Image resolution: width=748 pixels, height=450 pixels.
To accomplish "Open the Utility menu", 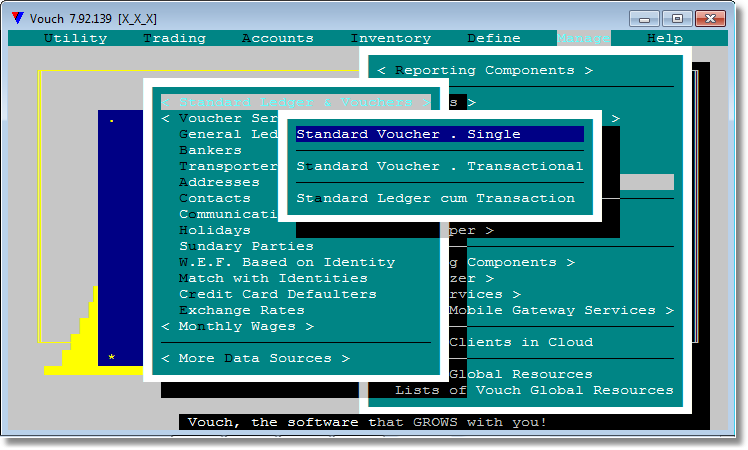I will [75, 38].
